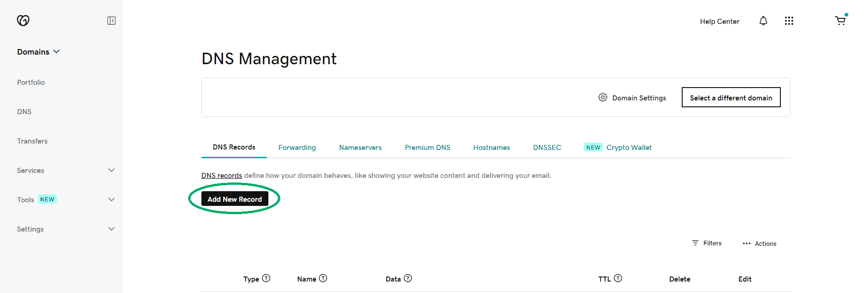Switch to the Nameservers tab
Screen dimensions: 868x293
coord(360,148)
